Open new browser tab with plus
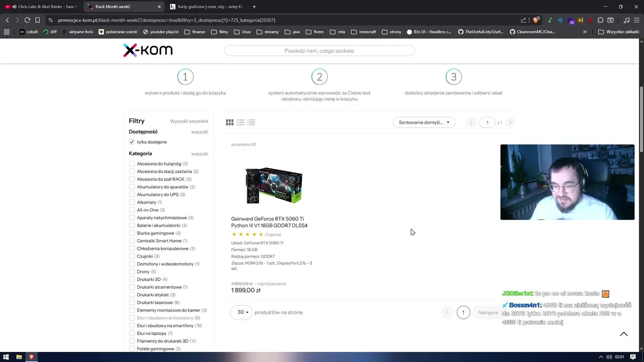 pos(254,7)
